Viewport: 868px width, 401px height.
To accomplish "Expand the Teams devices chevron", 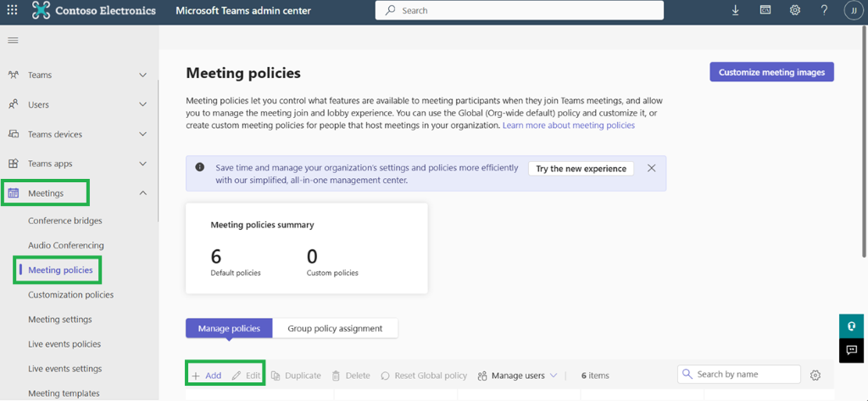I will (142, 134).
